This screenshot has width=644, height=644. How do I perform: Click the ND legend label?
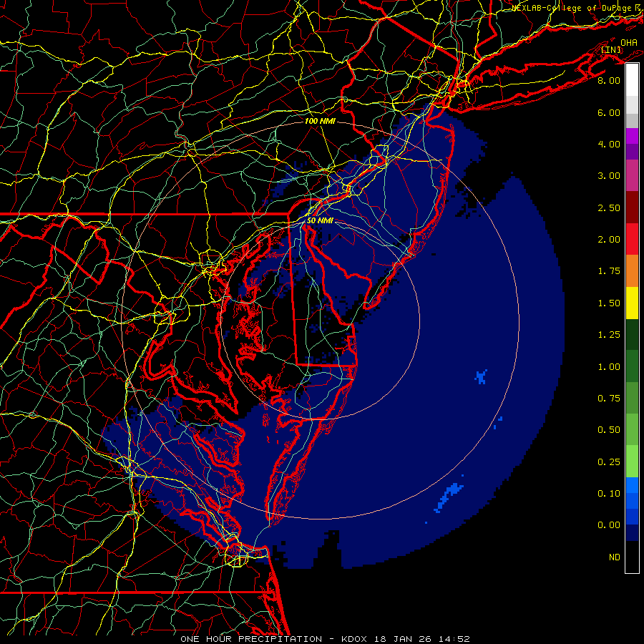click(615, 557)
